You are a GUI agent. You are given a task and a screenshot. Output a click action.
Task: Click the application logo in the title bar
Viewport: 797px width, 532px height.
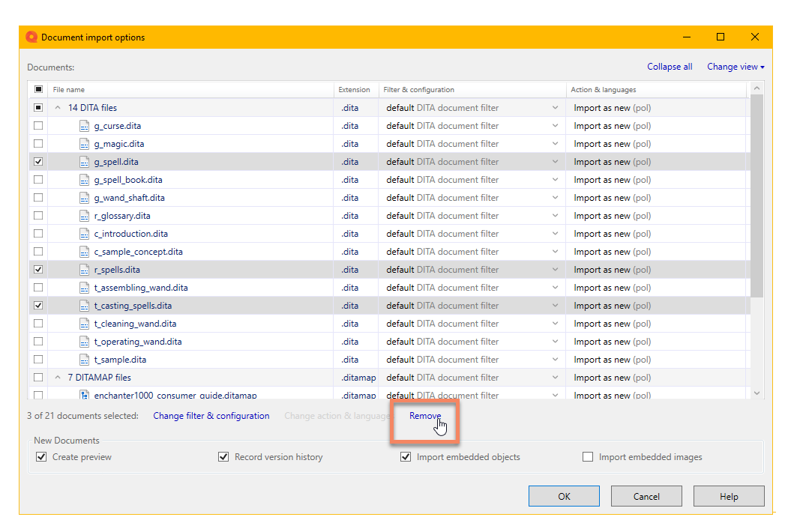pyautogui.click(x=31, y=36)
